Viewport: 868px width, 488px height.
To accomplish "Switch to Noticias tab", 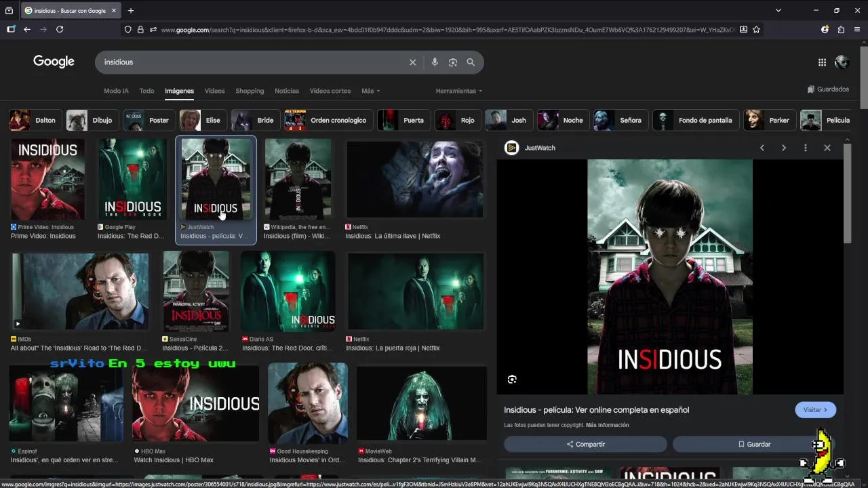I will (287, 91).
